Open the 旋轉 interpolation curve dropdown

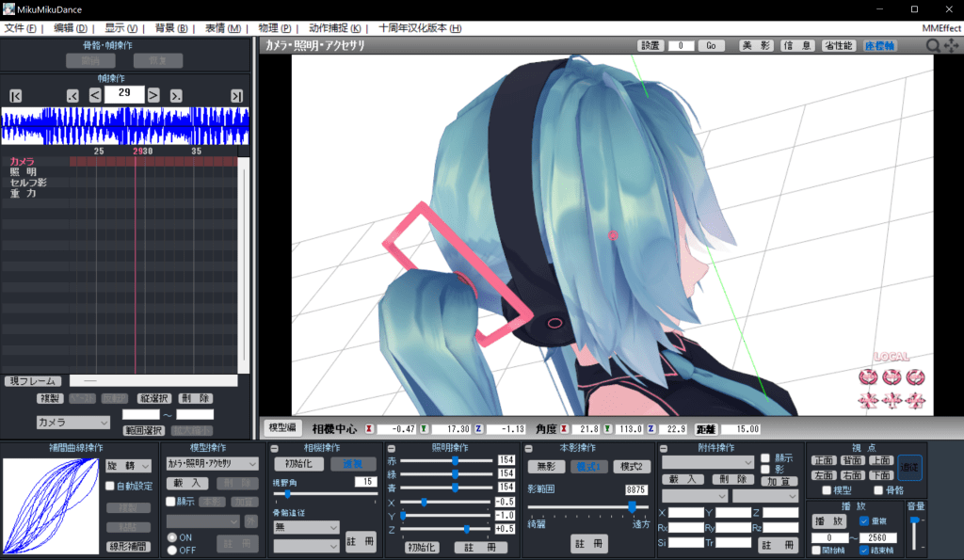[128, 466]
